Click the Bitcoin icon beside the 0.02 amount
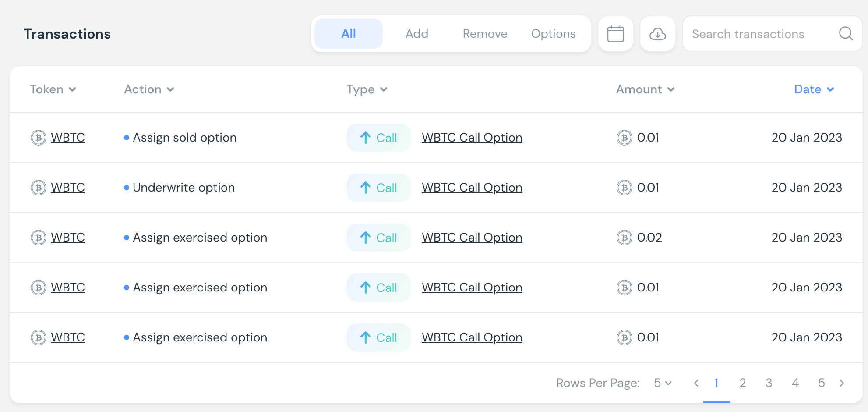 (624, 238)
